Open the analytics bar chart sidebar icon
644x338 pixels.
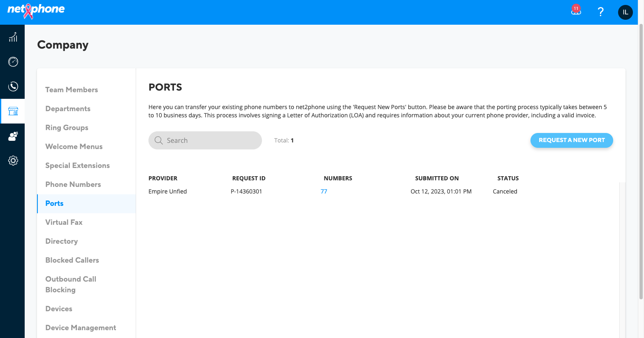[x=13, y=37]
